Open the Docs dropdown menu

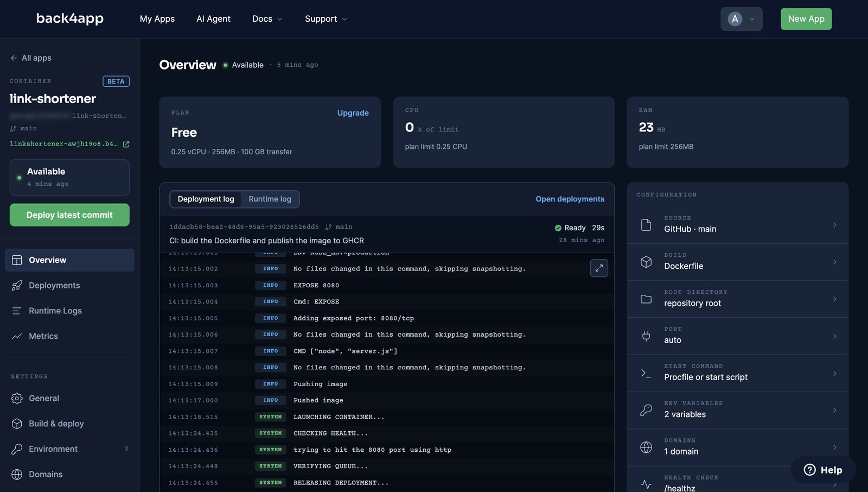pyautogui.click(x=267, y=19)
